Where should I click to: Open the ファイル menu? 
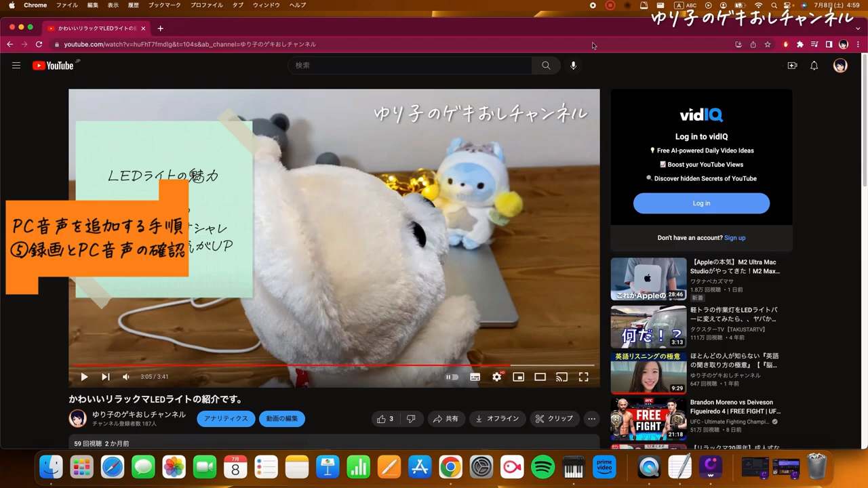66,5
